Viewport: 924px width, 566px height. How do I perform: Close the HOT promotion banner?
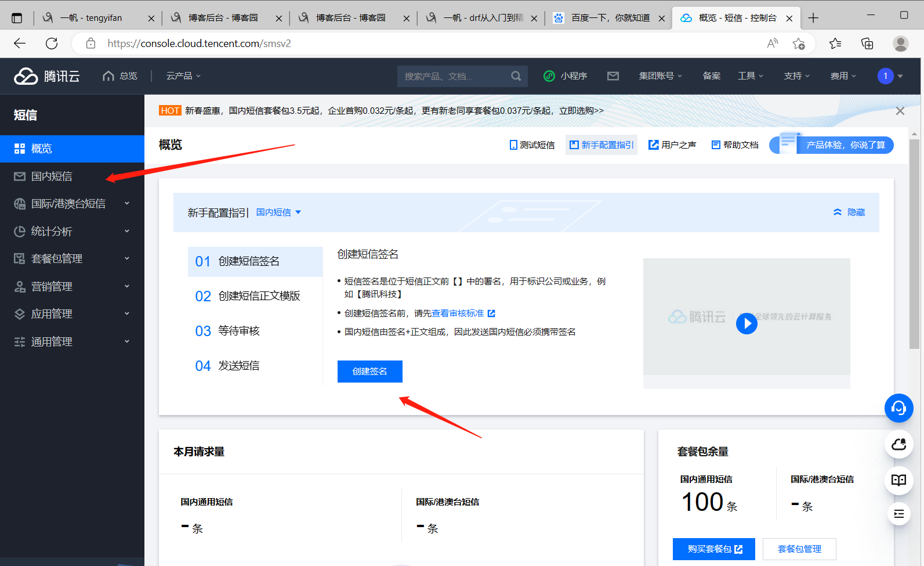(900, 111)
